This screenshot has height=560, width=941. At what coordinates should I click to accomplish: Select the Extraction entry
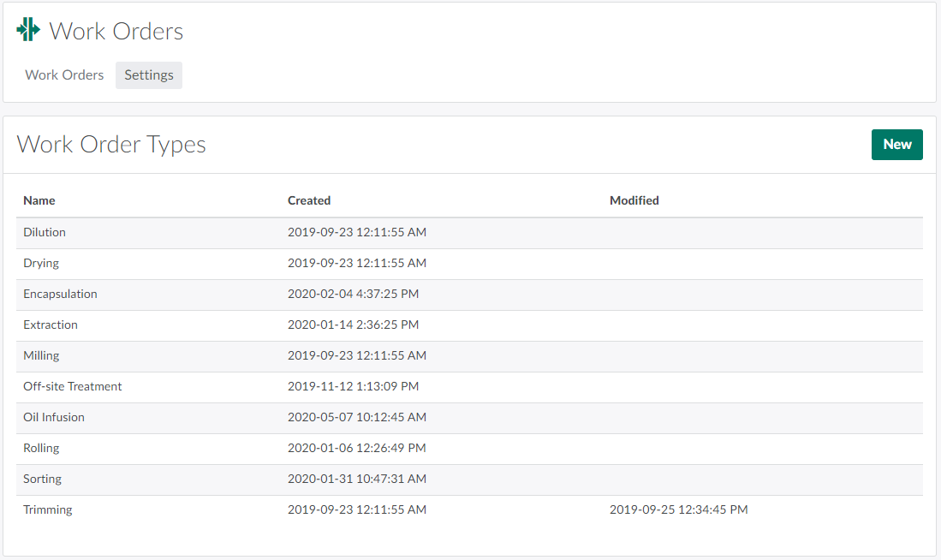(x=51, y=325)
